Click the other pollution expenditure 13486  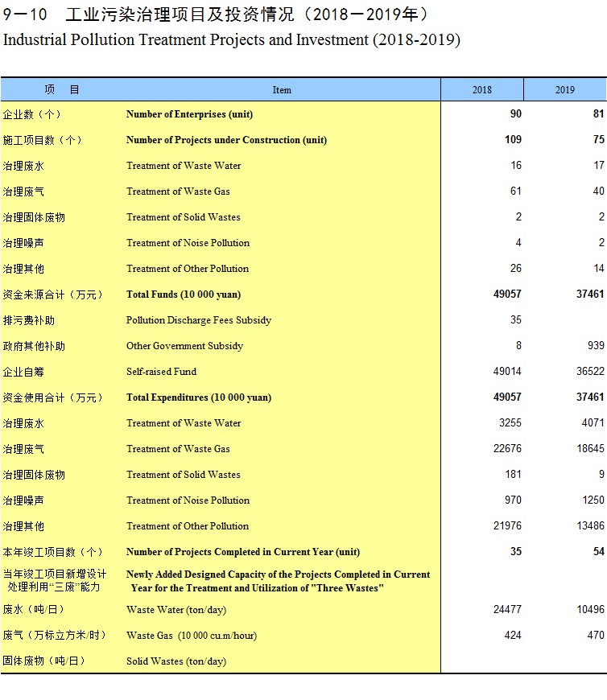[x=590, y=526]
